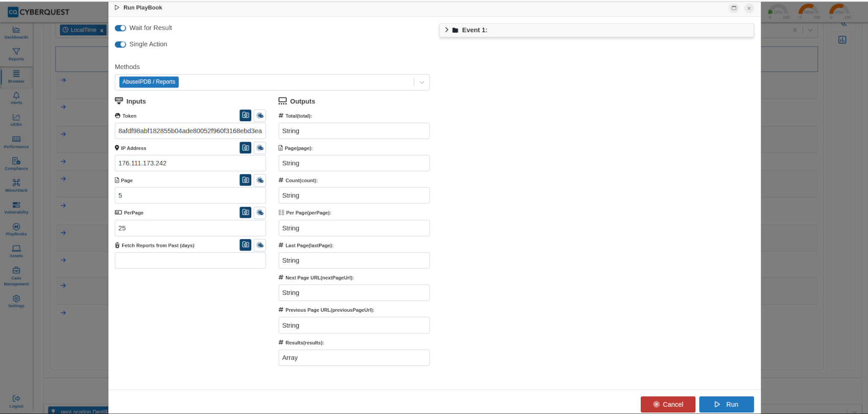Viewport: 868px width, 414px height.
Task: Focus the IP Address input field
Action: pos(190,163)
